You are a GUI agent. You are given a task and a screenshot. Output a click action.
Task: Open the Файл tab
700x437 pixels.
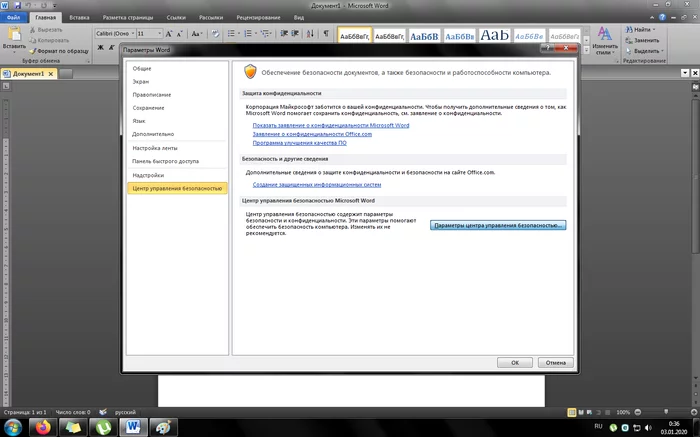(13, 17)
